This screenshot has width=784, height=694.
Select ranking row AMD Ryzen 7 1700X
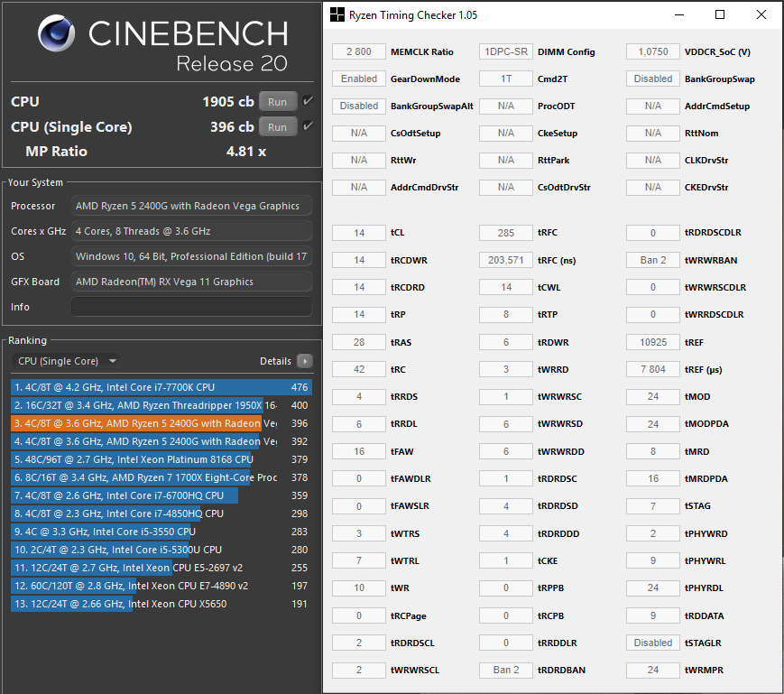tap(161, 477)
